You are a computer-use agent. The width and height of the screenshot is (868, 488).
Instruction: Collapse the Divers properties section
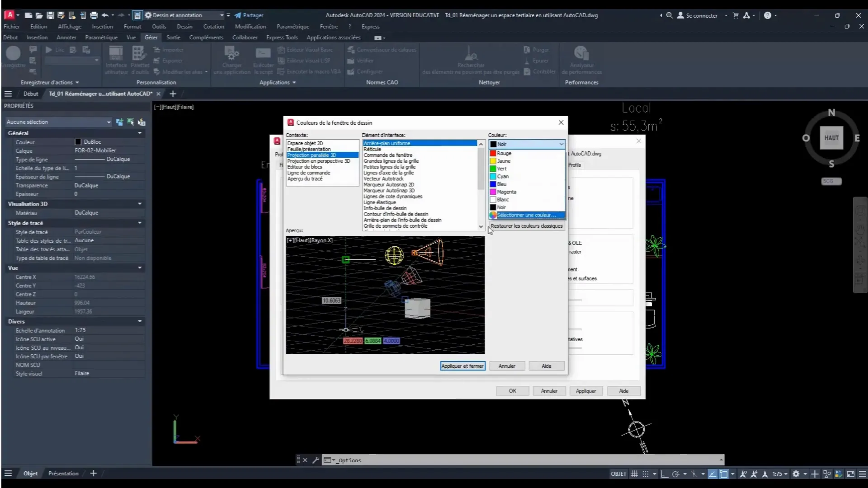pos(140,321)
